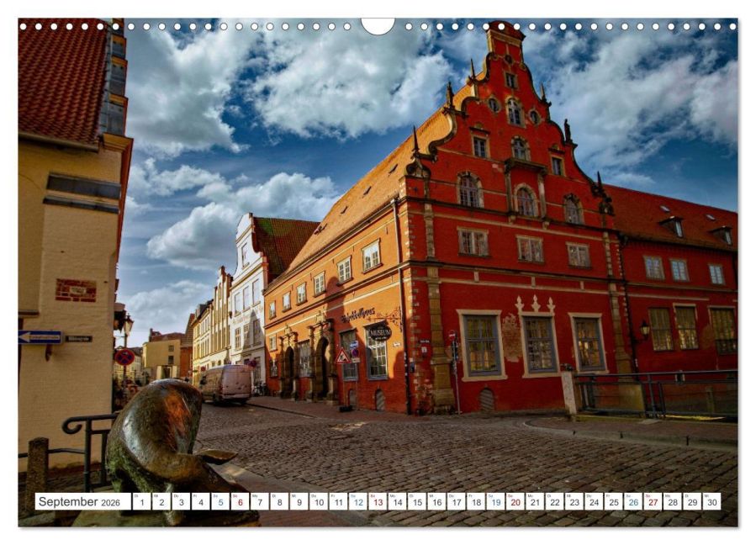This screenshot has width=756, height=545.
Task: Click the triangular warning road sign
Action: (342, 357)
